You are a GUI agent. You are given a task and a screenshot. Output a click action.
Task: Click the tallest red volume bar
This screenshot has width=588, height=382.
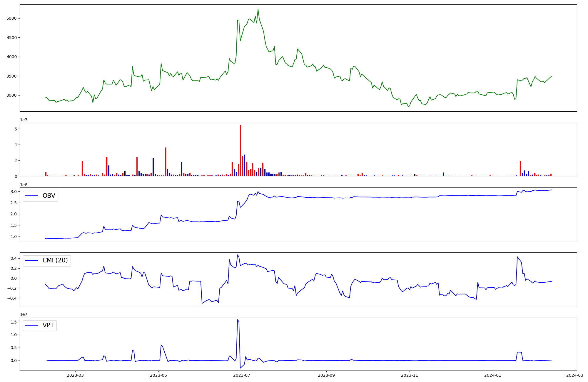[x=240, y=150]
